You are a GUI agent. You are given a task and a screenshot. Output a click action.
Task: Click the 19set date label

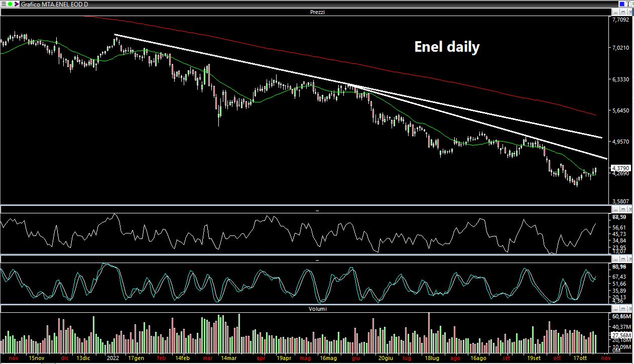534,358
